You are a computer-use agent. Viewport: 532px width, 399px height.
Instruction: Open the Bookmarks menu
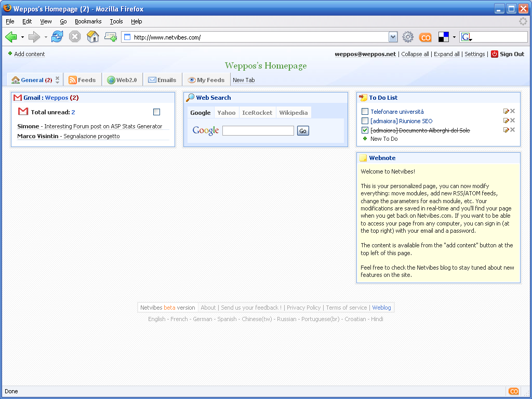click(88, 21)
